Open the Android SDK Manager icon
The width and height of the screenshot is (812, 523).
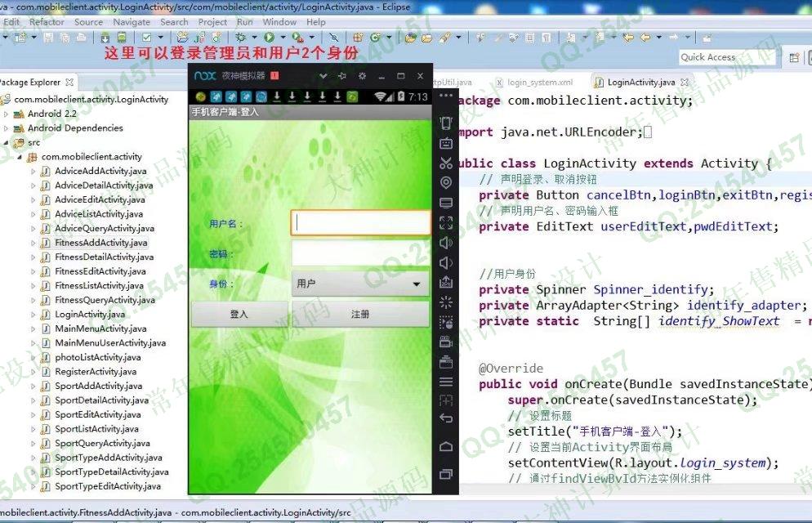point(105,38)
